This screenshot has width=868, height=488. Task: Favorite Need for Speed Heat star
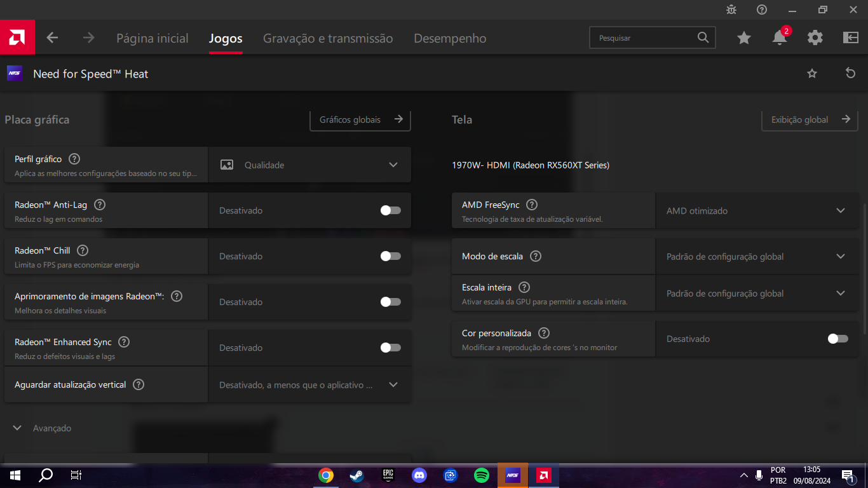point(812,74)
